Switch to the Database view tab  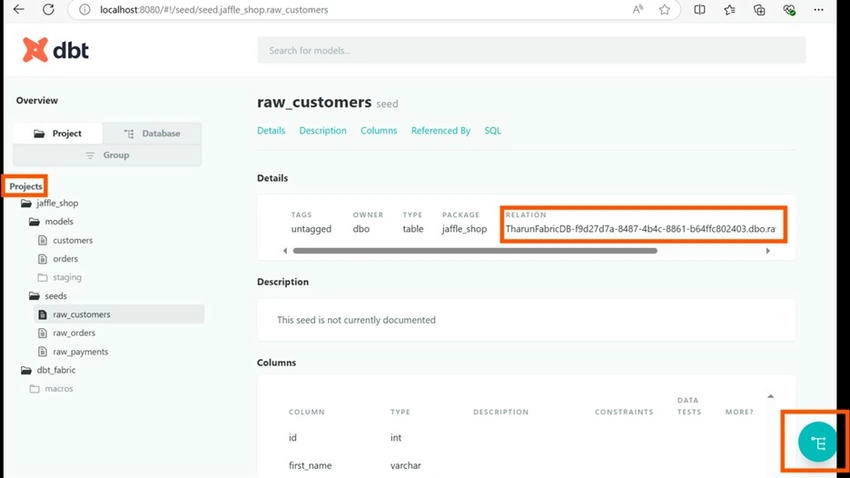click(x=152, y=133)
